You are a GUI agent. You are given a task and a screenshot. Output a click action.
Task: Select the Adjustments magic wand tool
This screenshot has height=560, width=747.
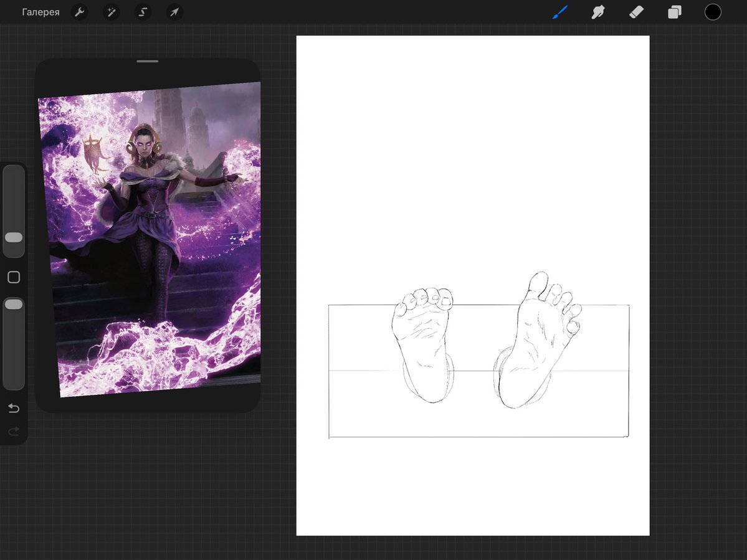[x=111, y=12]
